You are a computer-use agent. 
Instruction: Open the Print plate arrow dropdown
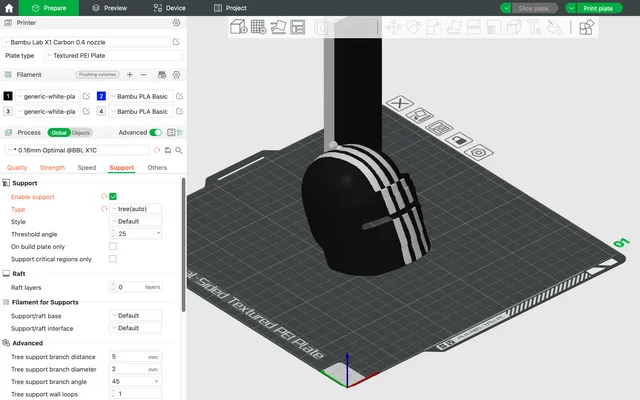pos(571,8)
